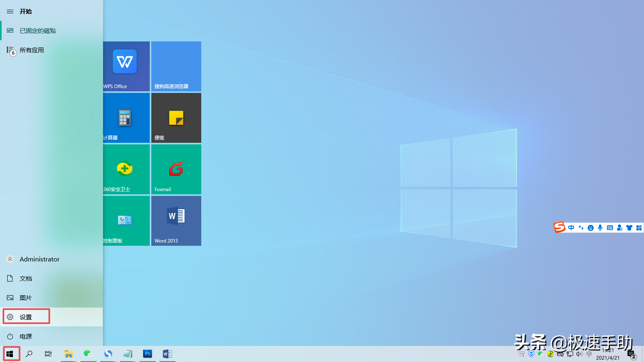Open the taskbar search icon
The image size is (644, 362).
[x=29, y=354]
